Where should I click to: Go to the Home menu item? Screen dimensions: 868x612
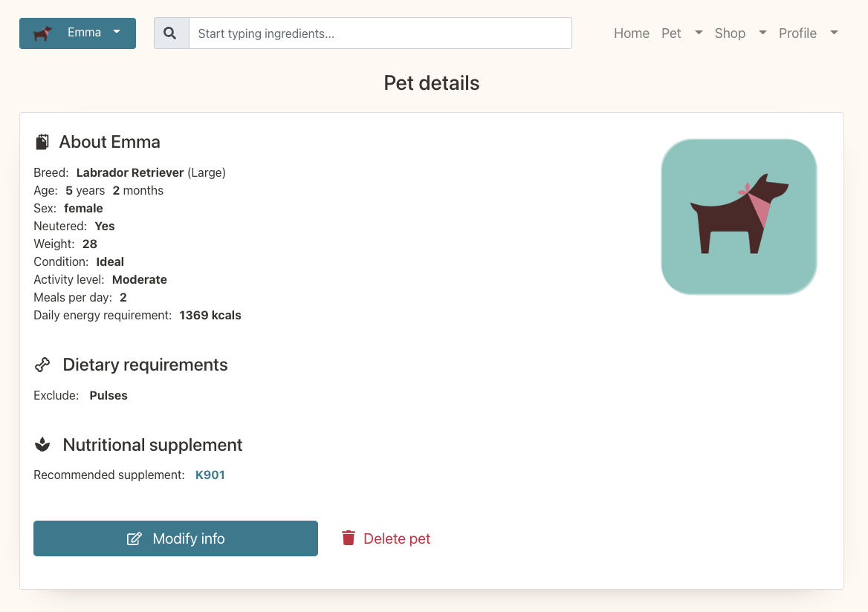(x=631, y=33)
